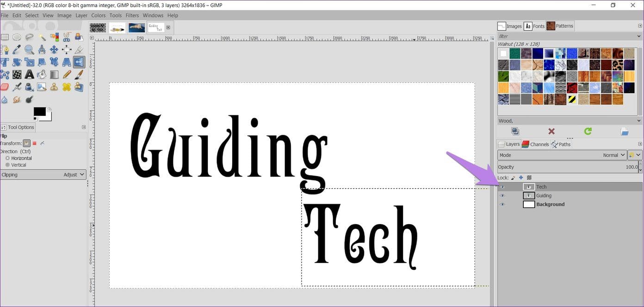Expand the patterns filter dropdown arrow
The height and width of the screenshot is (307, 644).
[x=639, y=36]
